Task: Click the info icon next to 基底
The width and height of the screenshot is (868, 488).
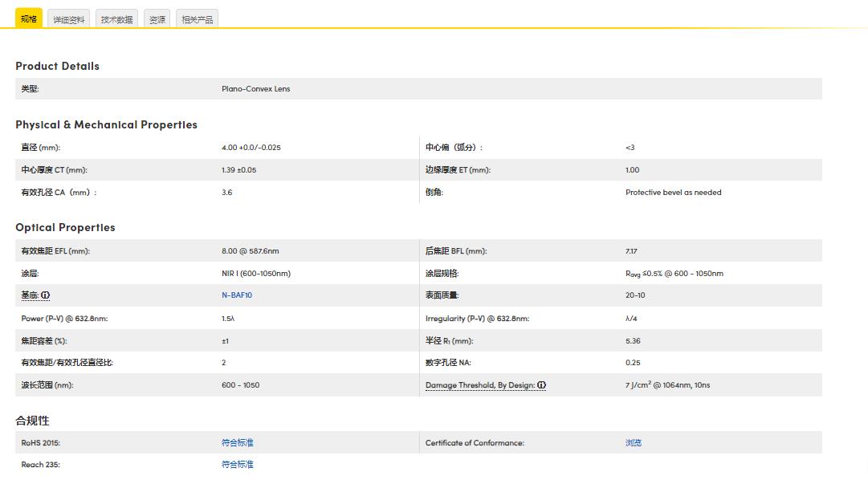Action: [x=46, y=295]
